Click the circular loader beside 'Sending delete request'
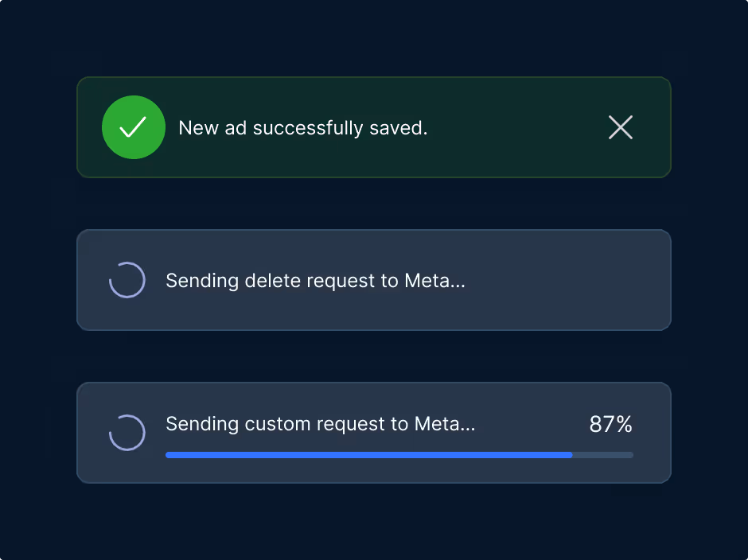This screenshot has height=560, width=748. coord(127,280)
